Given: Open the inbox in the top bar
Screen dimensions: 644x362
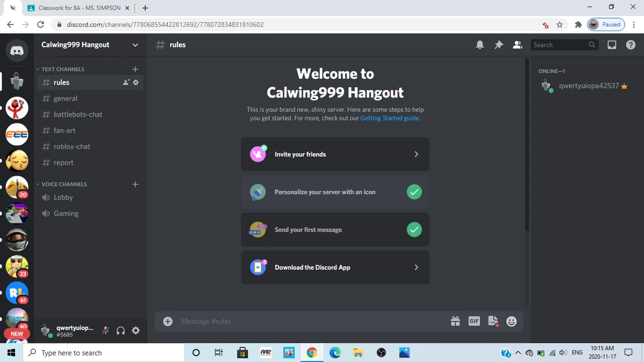Looking at the screenshot, I should point(611,45).
